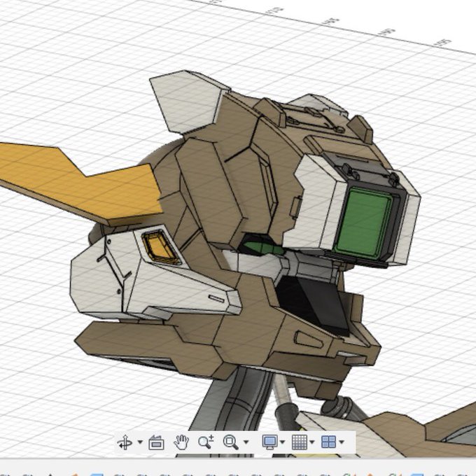Open Display Settings monitor icon
Viewport: 476px width, 476px height.
click(x=270, y=442)
